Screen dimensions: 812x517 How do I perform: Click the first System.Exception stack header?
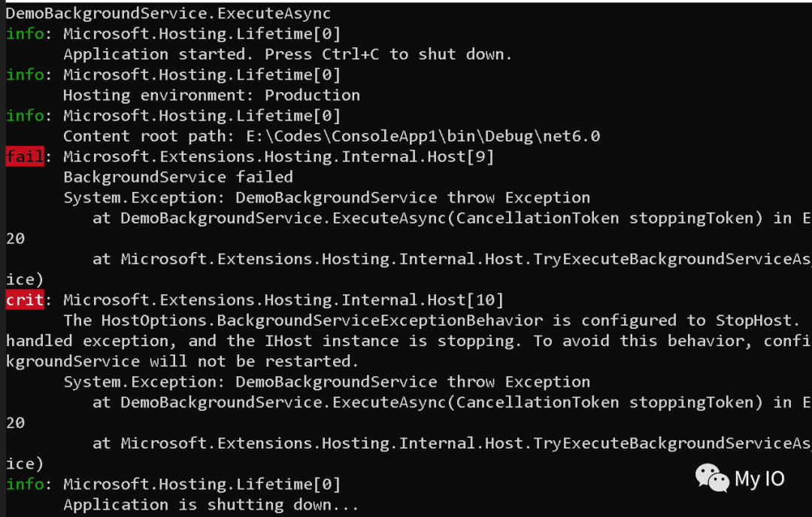click(327, 197)
